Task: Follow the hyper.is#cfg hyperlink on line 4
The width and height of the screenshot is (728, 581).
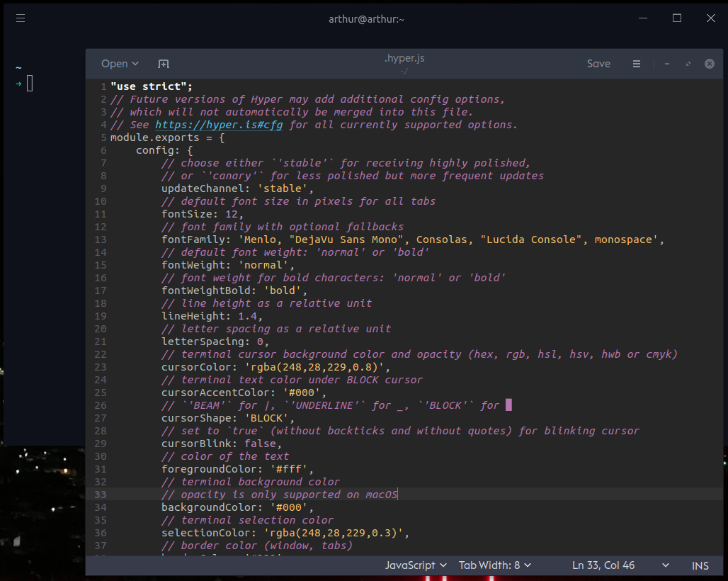Action: [220, 124]
